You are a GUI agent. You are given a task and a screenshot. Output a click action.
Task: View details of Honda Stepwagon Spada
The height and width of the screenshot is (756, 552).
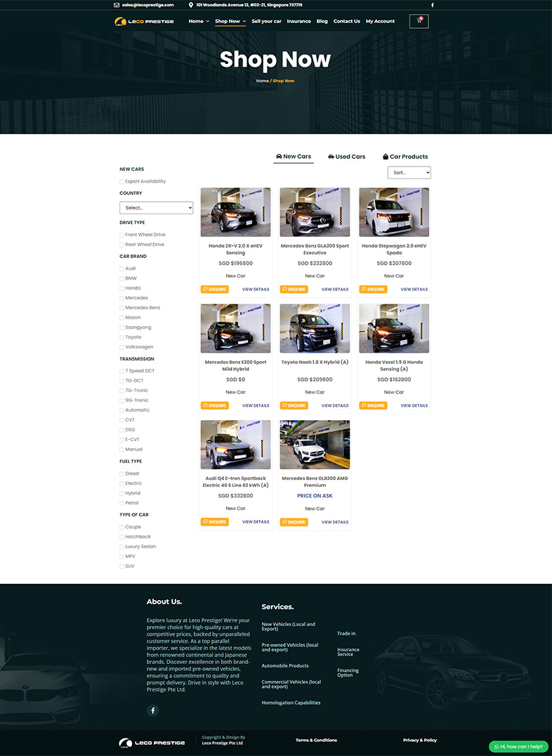414,289
